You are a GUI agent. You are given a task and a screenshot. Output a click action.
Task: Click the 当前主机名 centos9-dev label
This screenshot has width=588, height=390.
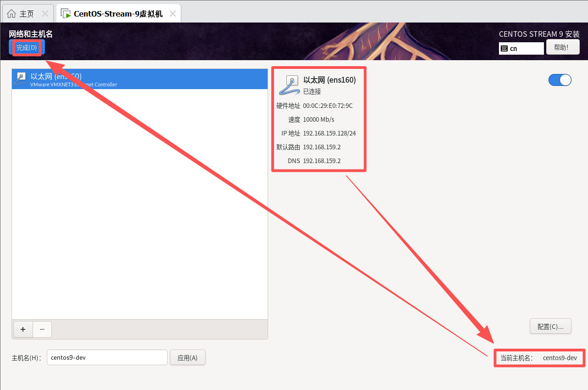(x=539, y=358)
